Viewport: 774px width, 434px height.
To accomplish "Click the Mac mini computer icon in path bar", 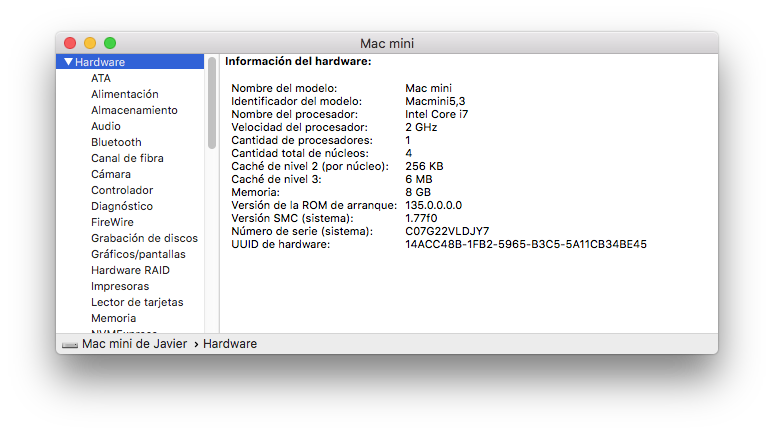I will click(69, 344).
